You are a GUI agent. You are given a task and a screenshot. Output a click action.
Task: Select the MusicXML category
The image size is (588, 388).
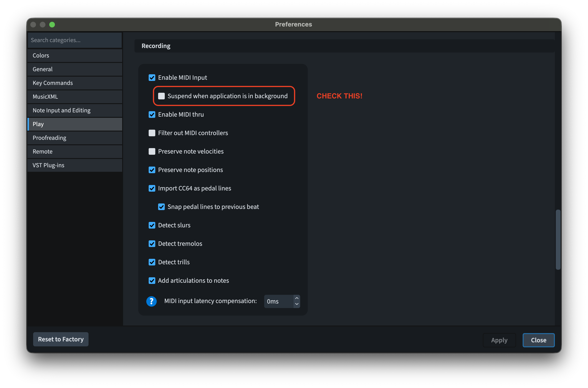[75, 97]
